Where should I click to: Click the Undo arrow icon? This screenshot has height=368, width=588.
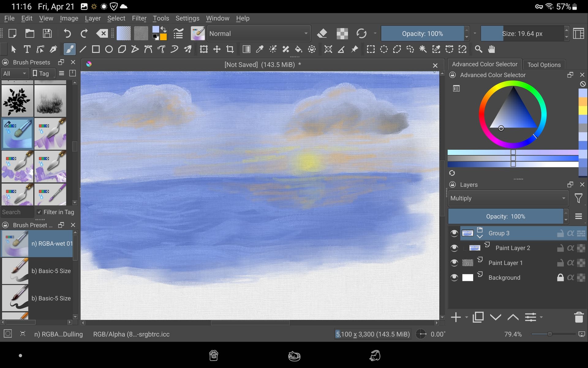[67, 33]
